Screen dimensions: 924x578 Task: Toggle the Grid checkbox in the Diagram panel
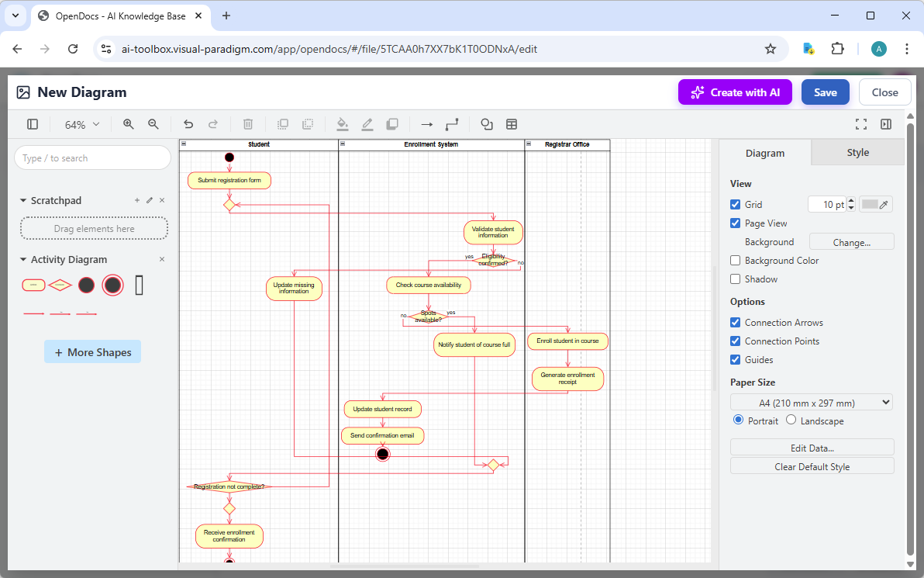pyautogui.click(x=735, y=204)
